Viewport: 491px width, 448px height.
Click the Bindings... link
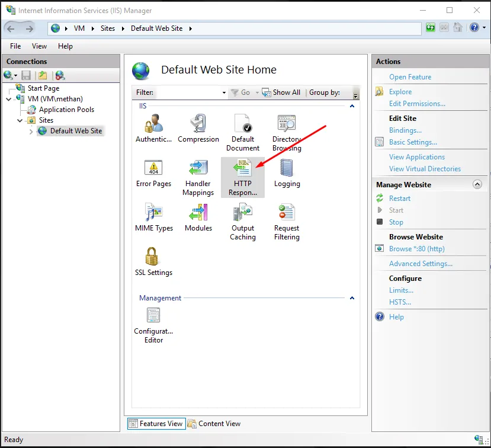pos(405,130)
